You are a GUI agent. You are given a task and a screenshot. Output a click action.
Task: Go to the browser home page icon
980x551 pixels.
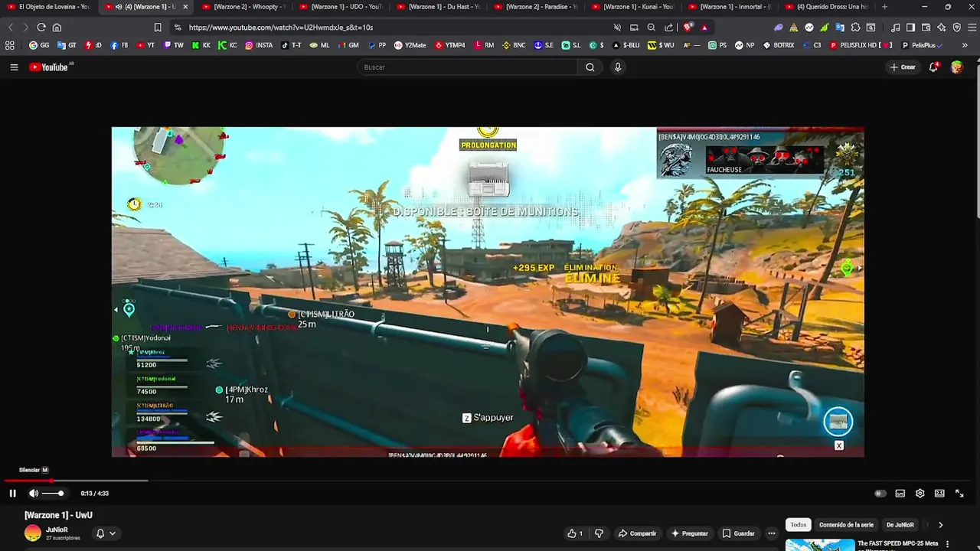click(57, 28)
